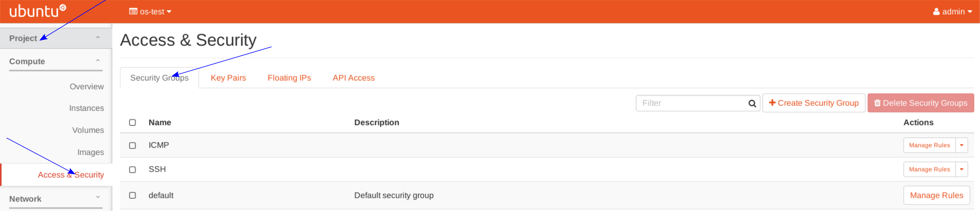Click the search magnifier icon in filter
This screenshot has width=980, height=211.
pos(752,103)
